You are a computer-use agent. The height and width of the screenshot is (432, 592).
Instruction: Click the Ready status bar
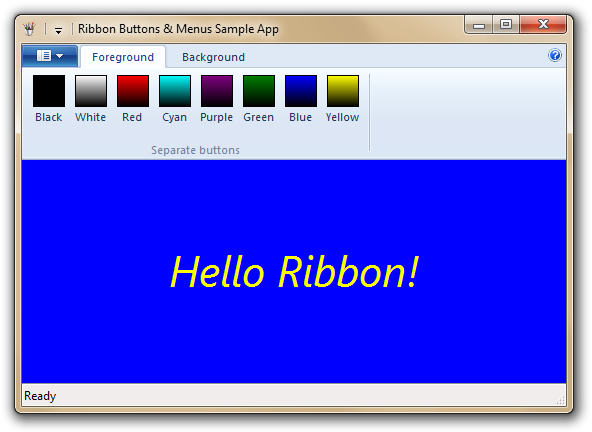point(294,395)
